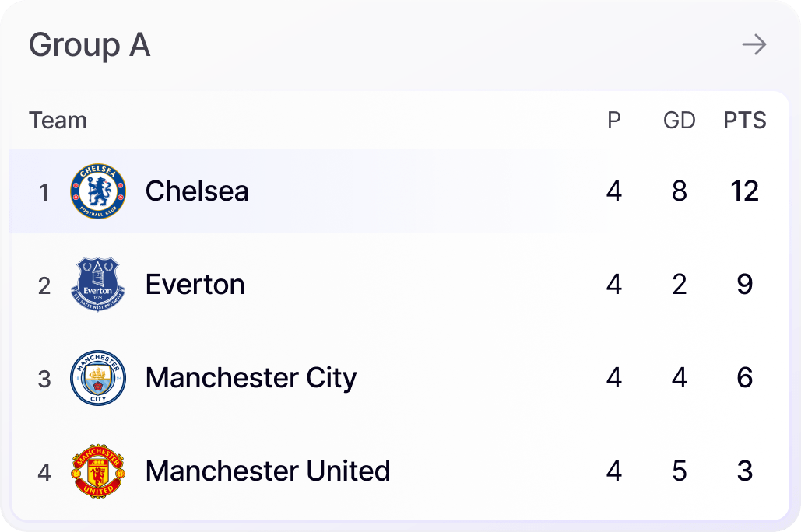Click Everton's 9 points value
This screenshot has height=532, width=801.
pos(744,285)
